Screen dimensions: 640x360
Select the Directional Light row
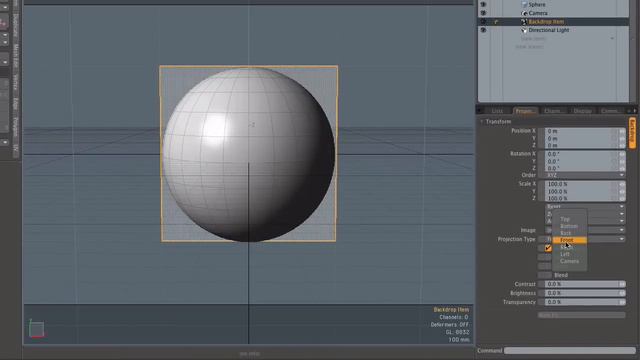[x=553, y=30]
